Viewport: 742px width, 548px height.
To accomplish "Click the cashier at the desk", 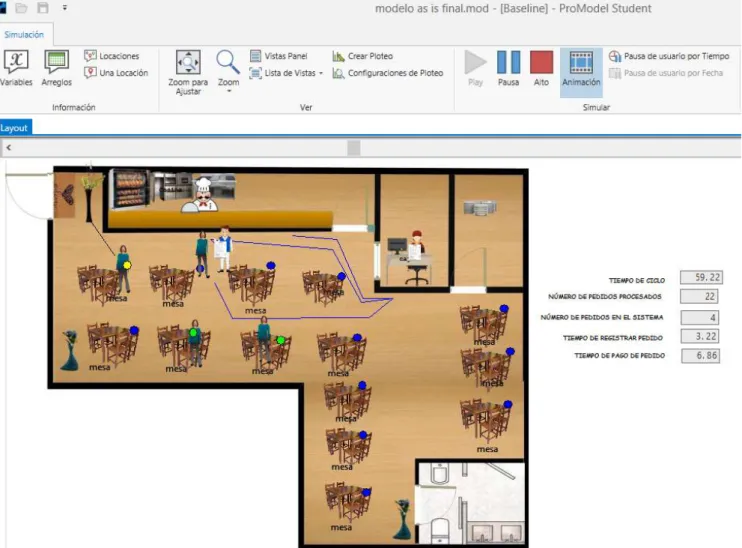I will [x=415, y=246].
